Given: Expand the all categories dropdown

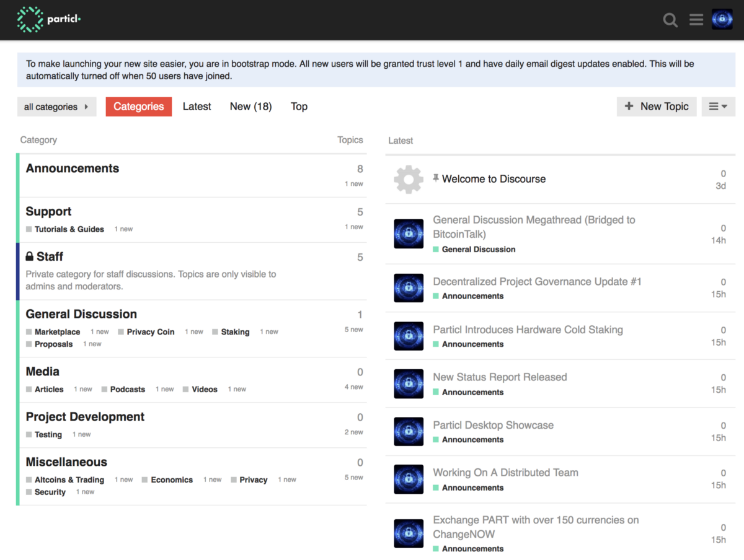Looking at the screenshot, I should pyautogui.click(x=56, y=107).
